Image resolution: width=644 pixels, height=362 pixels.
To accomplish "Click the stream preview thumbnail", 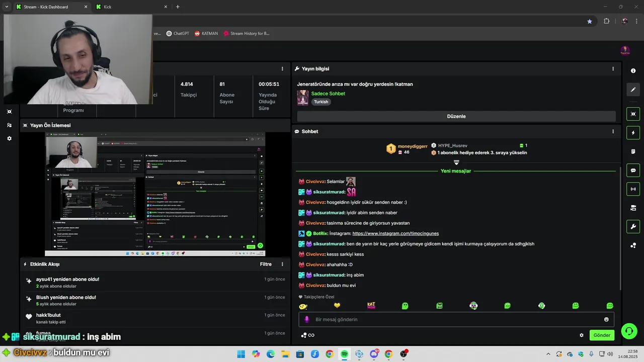I will click(x=155, y=194).
